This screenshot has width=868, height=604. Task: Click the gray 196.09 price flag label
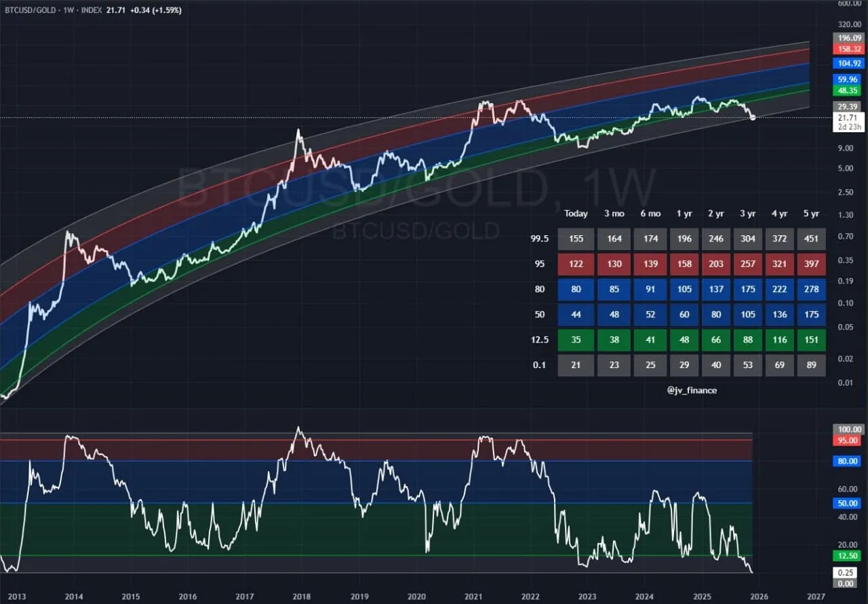(847, 39)
